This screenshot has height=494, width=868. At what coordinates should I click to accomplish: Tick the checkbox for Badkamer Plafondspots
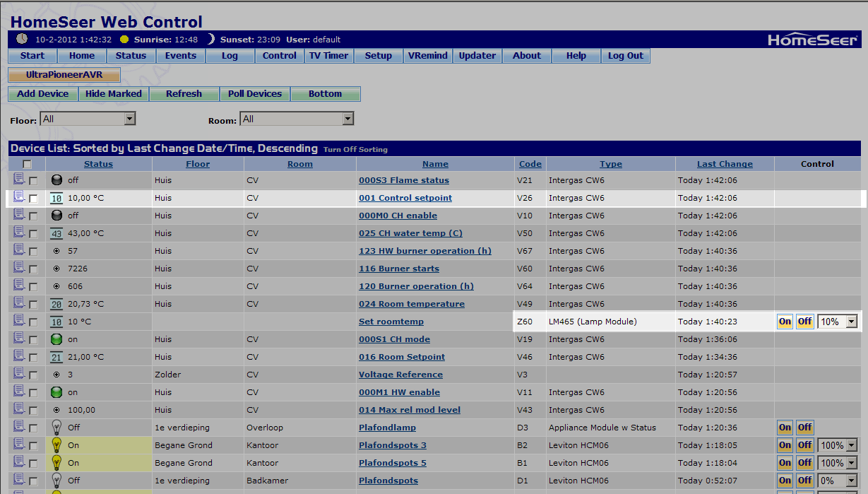point(33,481)
